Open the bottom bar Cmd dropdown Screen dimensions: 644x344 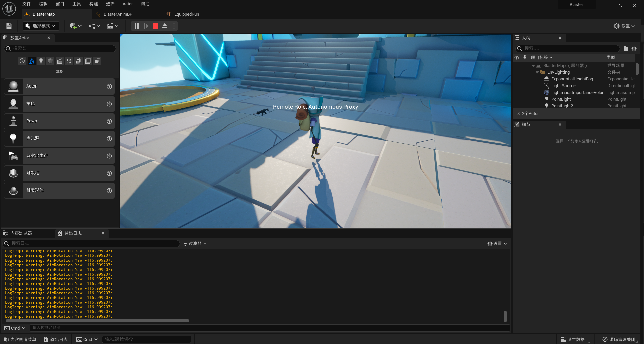click(87, 339)
